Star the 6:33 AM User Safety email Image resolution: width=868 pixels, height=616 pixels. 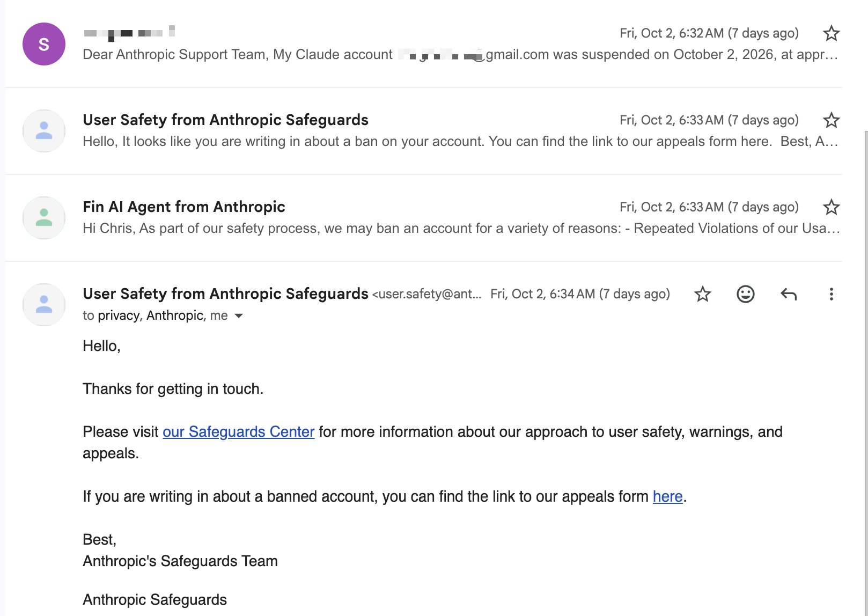[831, 120]
